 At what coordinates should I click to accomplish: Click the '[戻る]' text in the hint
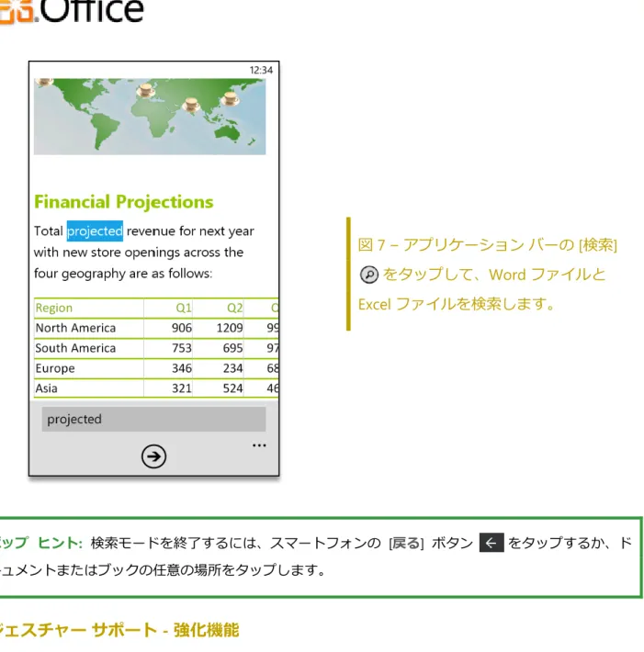pyautogui.click(x=406, y=543)
